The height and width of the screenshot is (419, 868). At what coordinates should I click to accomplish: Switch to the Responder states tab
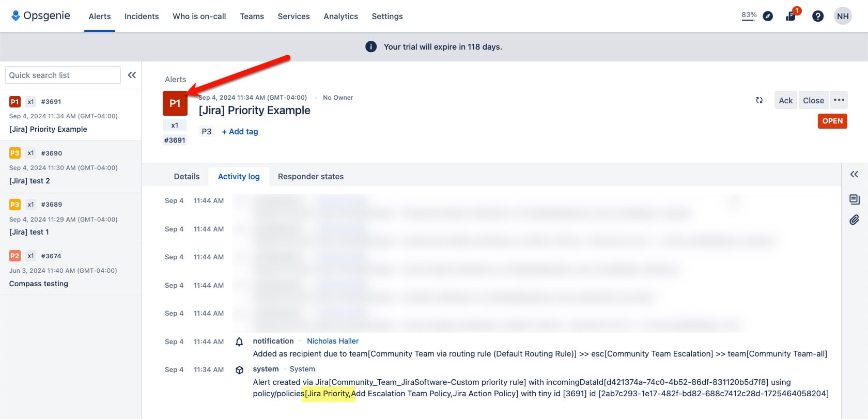click(311, 177)
